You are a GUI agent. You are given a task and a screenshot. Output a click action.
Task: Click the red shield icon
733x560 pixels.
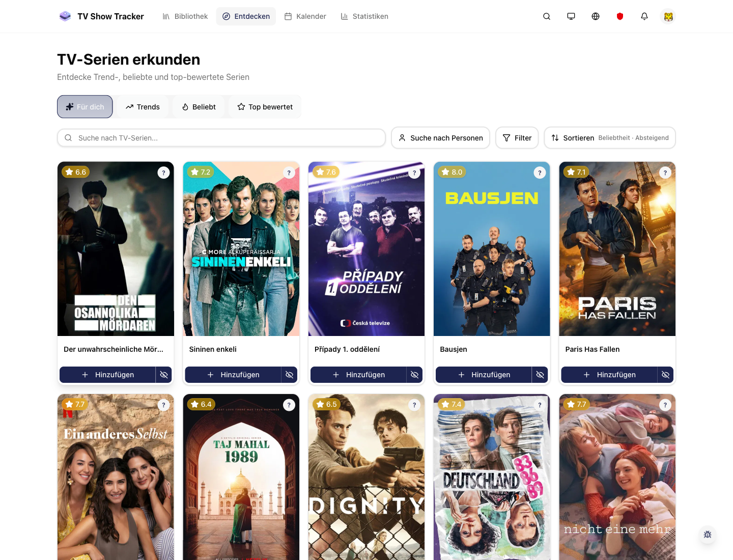pyautogui.click(x=620, y=16)
